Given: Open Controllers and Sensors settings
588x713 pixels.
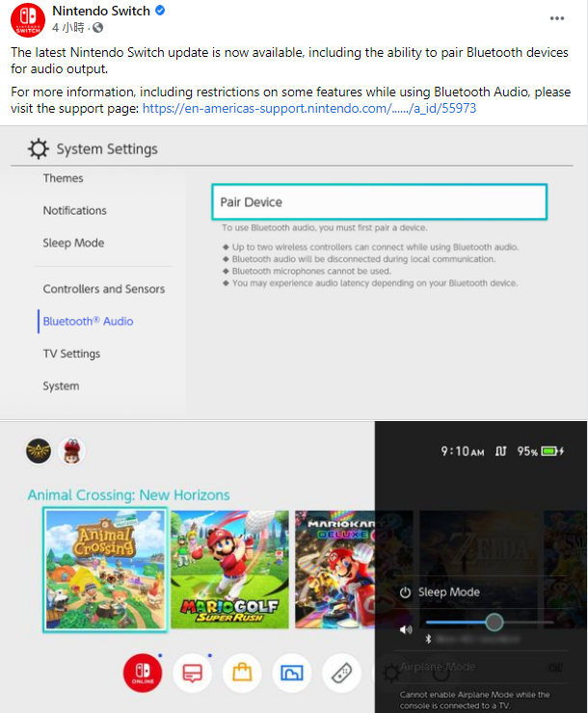Looking at the screenshot, I should 104,289.
